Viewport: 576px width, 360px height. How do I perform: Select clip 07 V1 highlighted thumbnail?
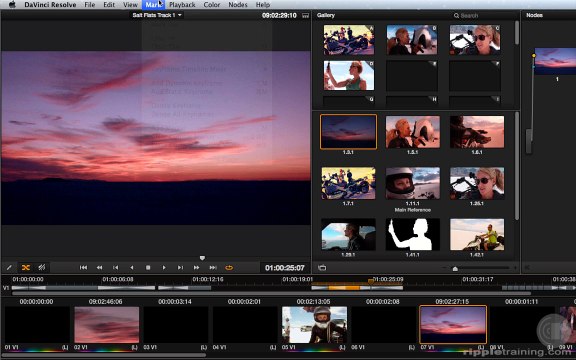(x=453, y=324)
